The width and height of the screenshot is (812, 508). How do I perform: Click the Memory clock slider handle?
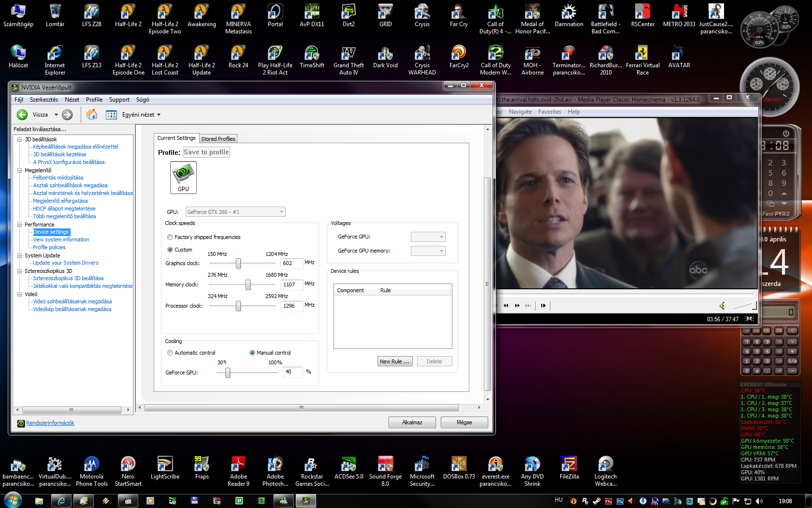pos(248,284)
